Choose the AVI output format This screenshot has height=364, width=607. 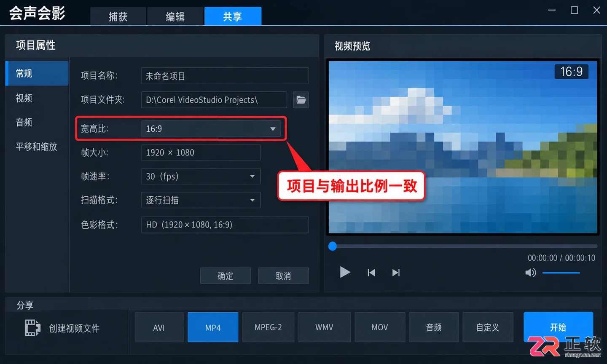[x=159, y=327]
